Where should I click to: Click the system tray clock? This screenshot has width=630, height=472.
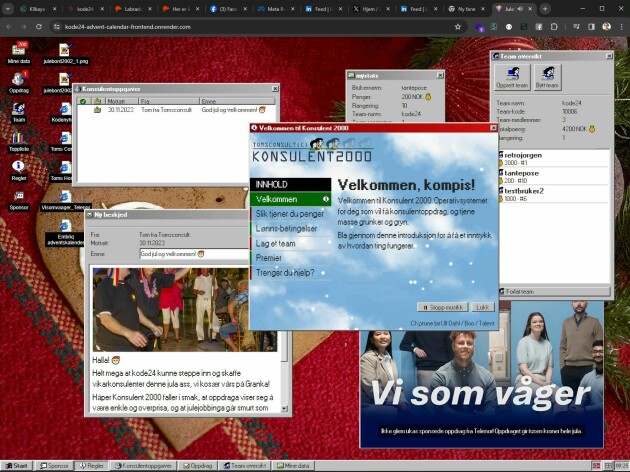[x=622, y=466]
